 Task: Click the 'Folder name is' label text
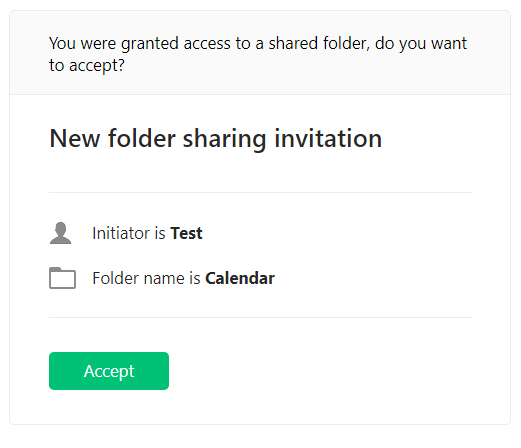pos(146,278)
